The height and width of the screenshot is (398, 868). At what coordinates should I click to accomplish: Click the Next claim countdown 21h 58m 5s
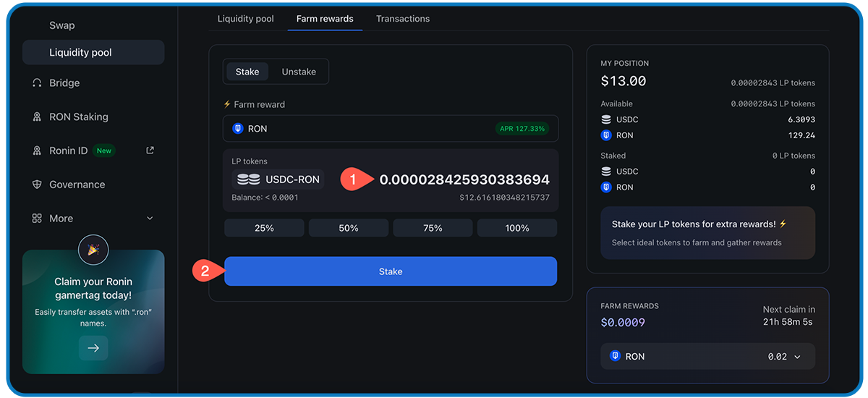(788, 321)
